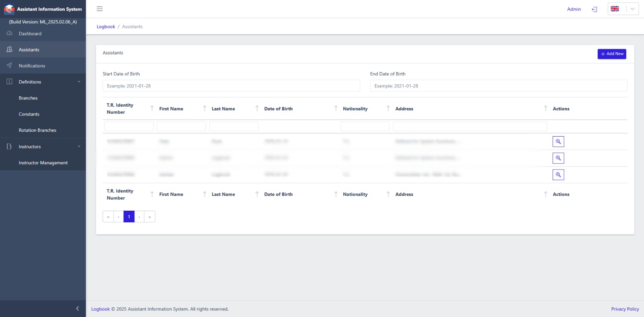This screenshot has height=317, width=644.
Task: Click the Notifications paper plane icon
Action: coord(9,66)
